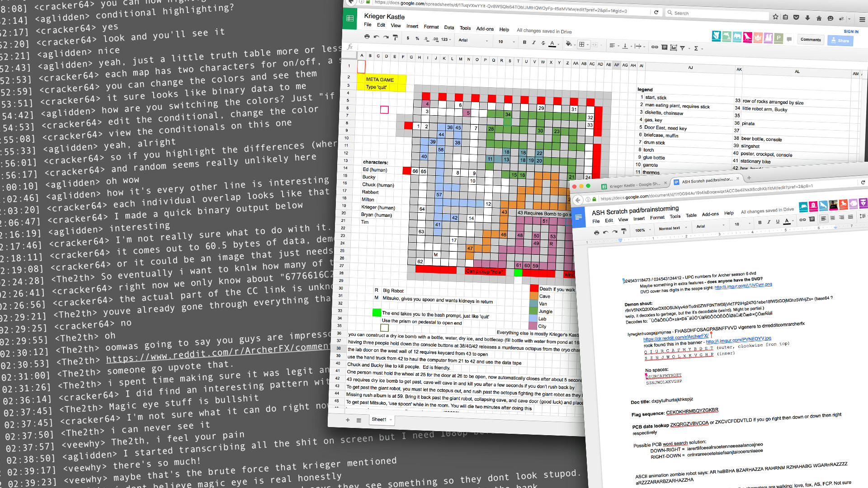Screen dimensions: 868x488
Task: Toggle underline in the ASH Scratch pad toolbar
Action: [x=778, y=221]
